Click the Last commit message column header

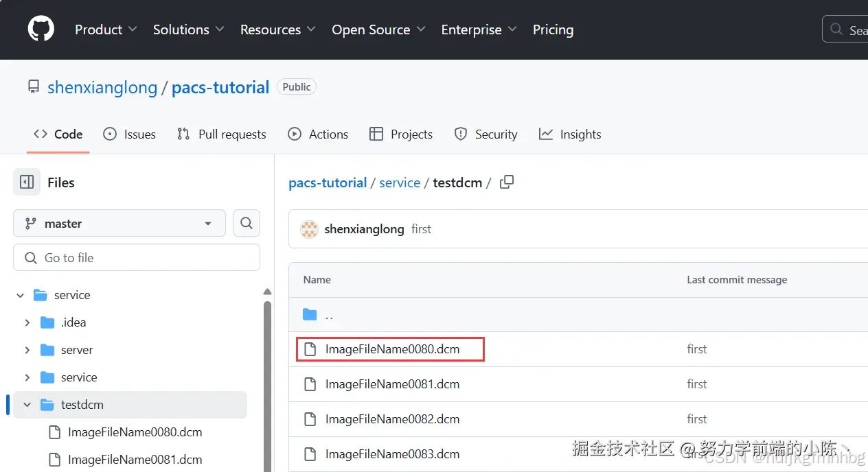pyautogui.click(x=737, y=280)
